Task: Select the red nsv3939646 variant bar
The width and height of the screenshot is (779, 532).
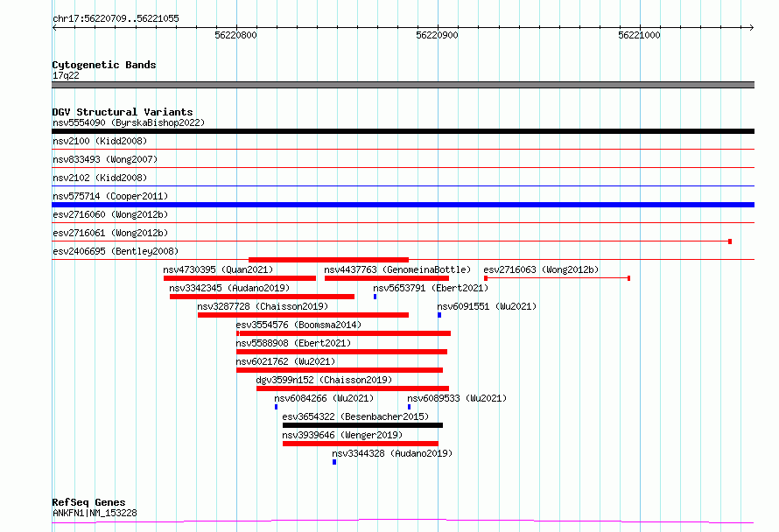Action: [x=361, y=444]
